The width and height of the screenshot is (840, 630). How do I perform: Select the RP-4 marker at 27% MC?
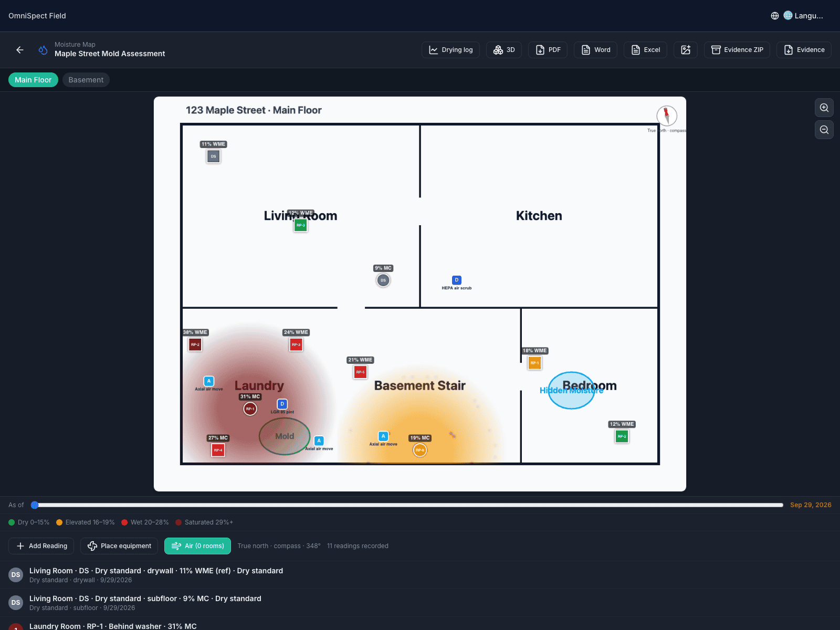[218, 450]
